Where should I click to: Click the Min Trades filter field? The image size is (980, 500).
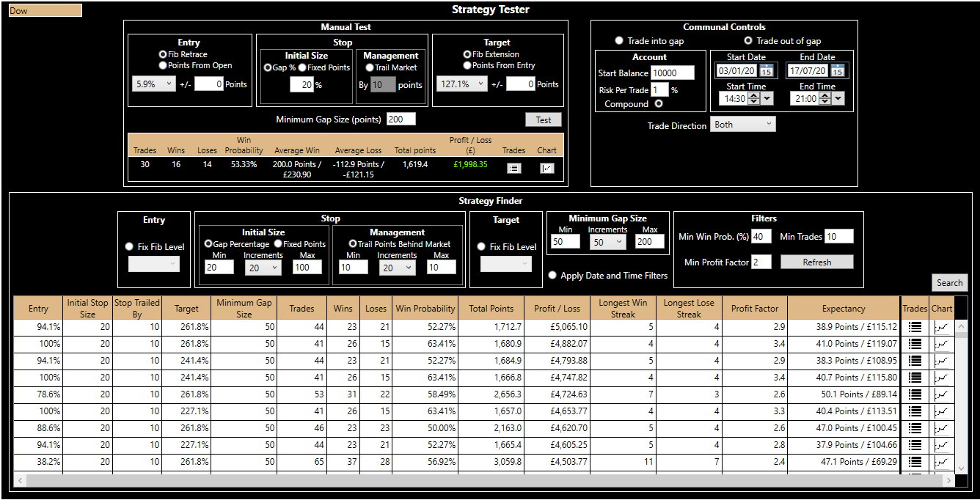[839, 236]
